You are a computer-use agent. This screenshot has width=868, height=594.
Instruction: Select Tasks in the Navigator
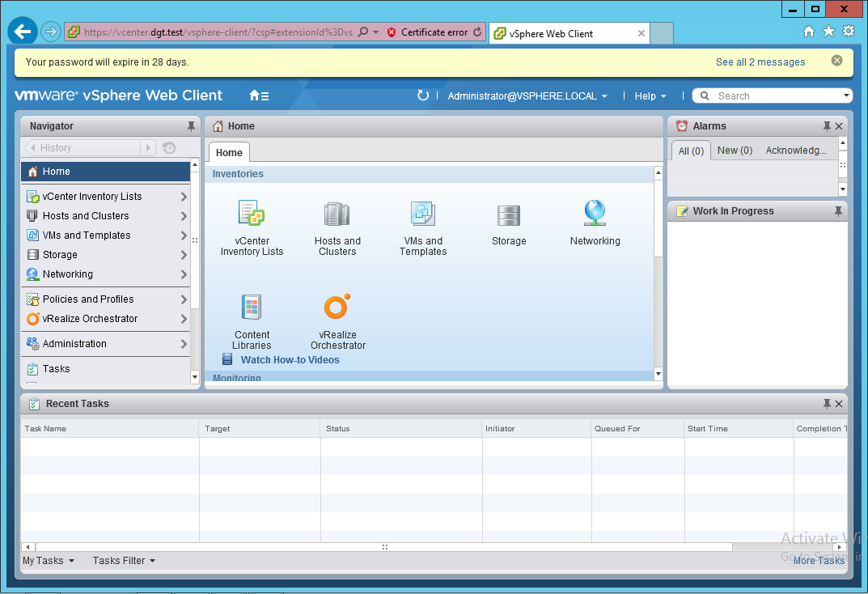tap(105, 369)
